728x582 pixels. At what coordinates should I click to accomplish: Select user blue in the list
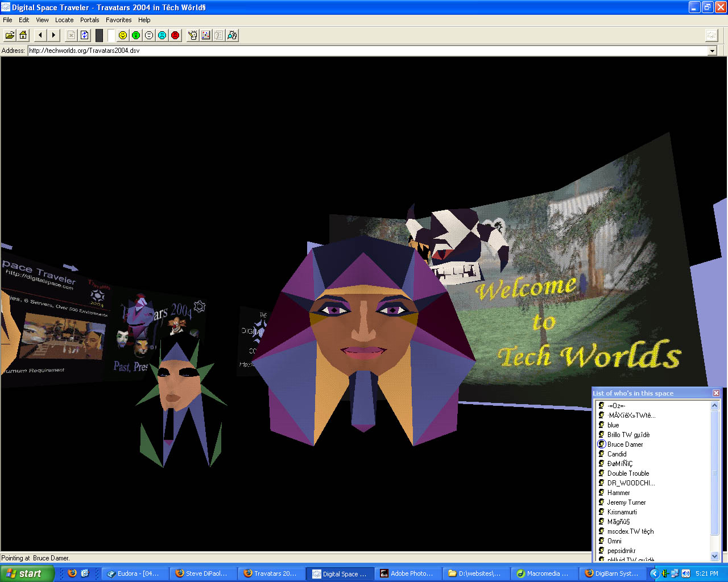click(x=613, y=425)
